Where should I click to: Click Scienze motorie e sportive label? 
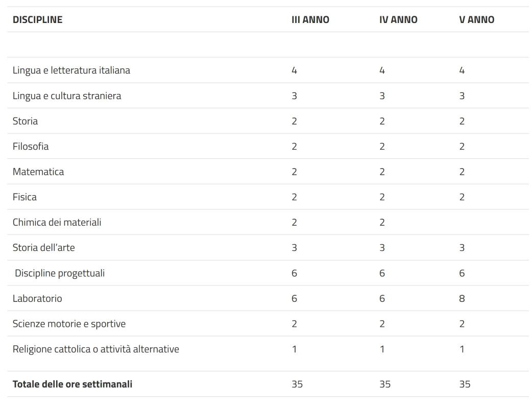(69, 324)
